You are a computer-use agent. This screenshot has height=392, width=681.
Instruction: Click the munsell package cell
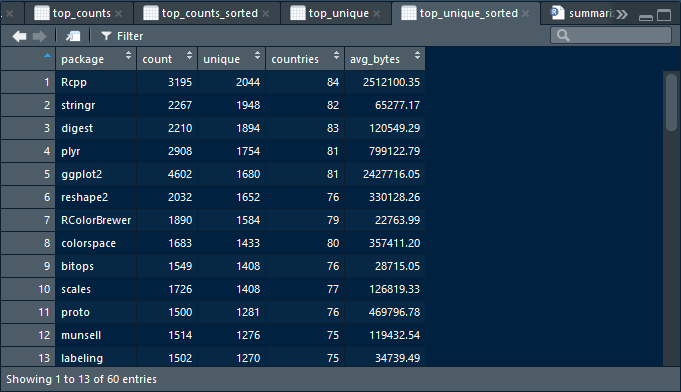click(96, 335)
